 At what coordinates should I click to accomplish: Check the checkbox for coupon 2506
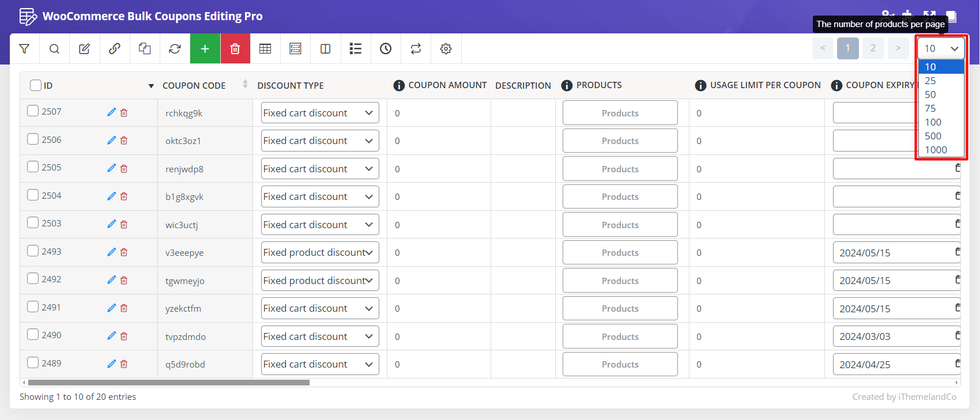(x=33, y=139)
